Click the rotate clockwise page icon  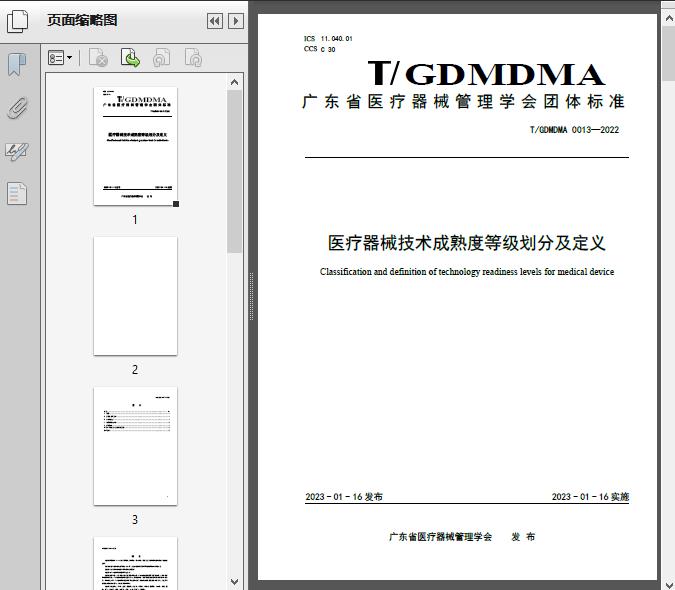coord(193,58)
